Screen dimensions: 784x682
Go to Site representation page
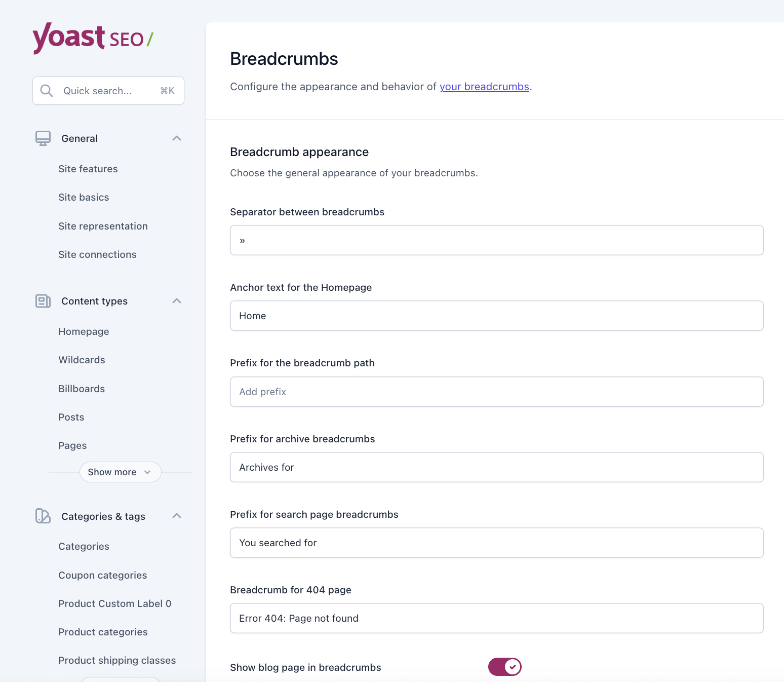[x=103, y=226]
